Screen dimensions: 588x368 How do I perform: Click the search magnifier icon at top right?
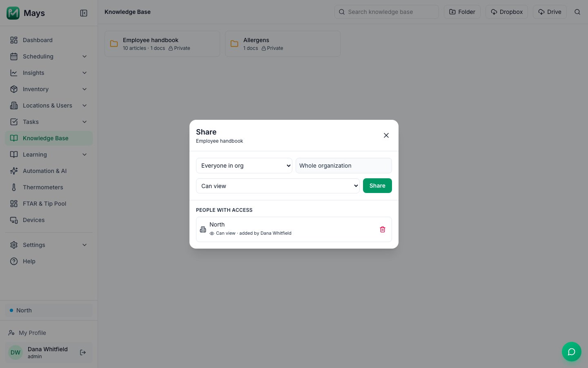[x=577, y=12]
